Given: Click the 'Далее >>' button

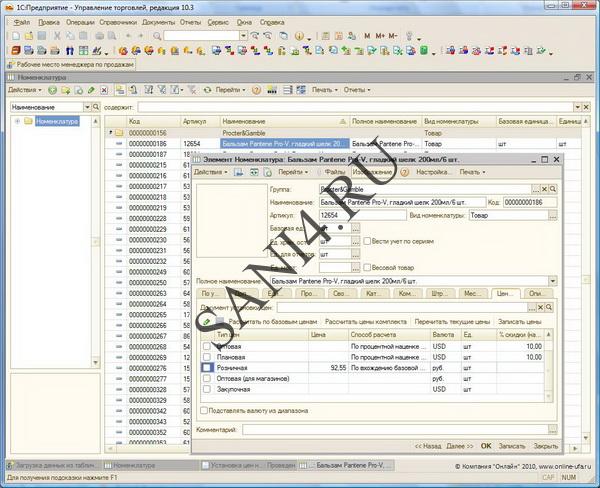Looking at the screenshot, I should [x=460, y=446].
